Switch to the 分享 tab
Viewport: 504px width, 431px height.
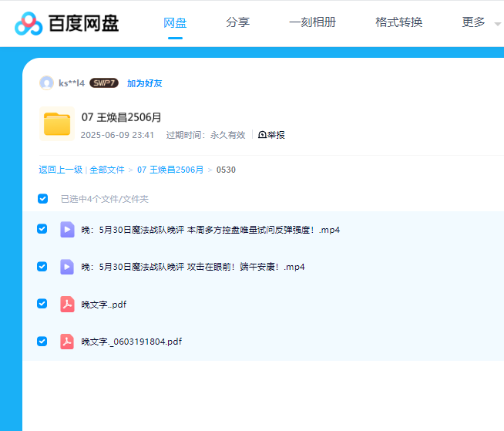pyautogui.click(x=237, y=22)
